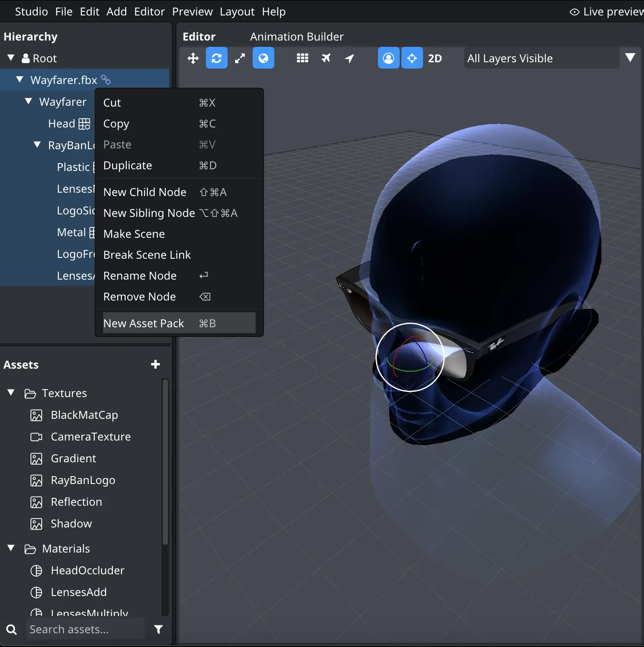The image size is (644, 647).
Task: Click the airplane fly camera icon
Action: [326, 58]
